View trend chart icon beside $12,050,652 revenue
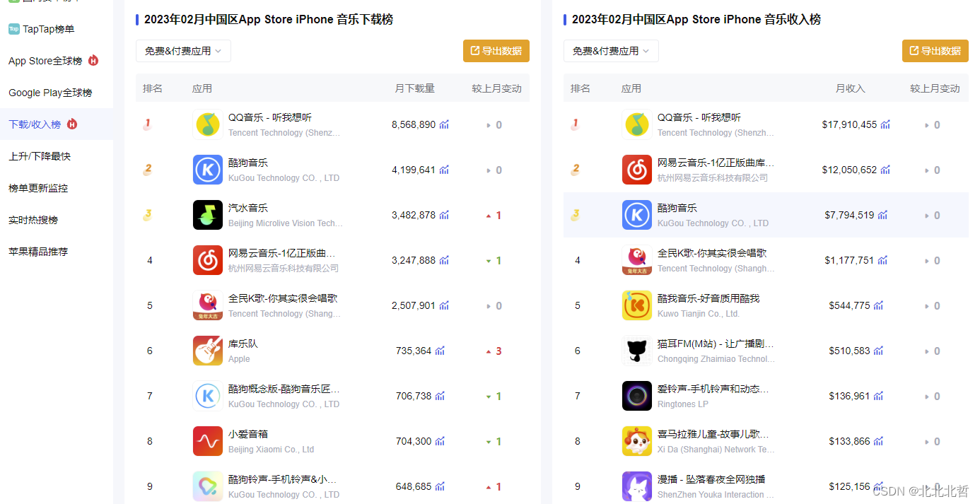Image resolution: width=980 pixels, height=504 pixels. (885, 170)
